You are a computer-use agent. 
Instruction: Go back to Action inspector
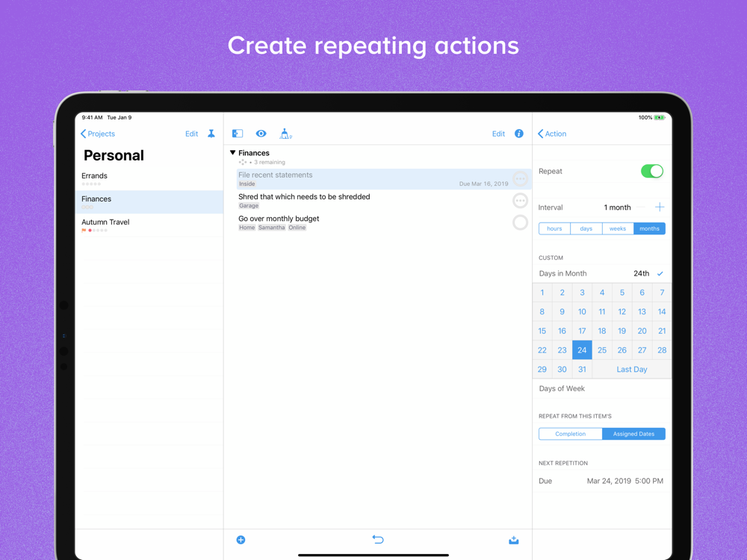[552, 134]
